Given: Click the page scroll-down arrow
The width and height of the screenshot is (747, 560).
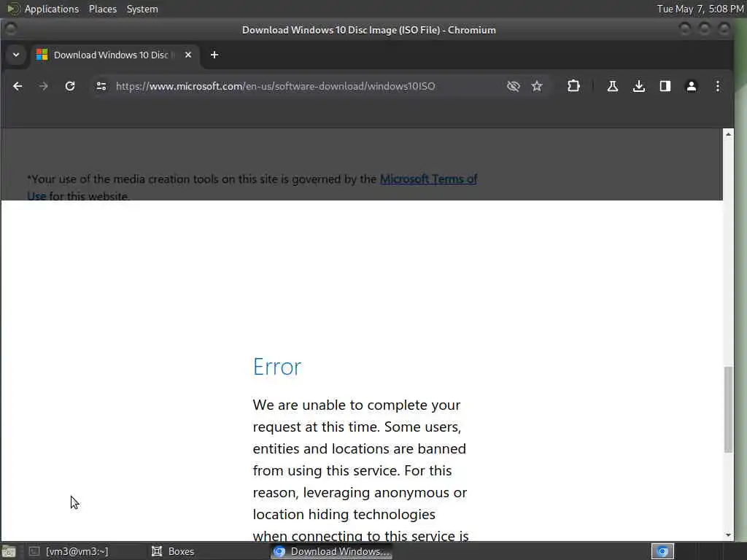Looking at the screenshot, I should [728, 535].
